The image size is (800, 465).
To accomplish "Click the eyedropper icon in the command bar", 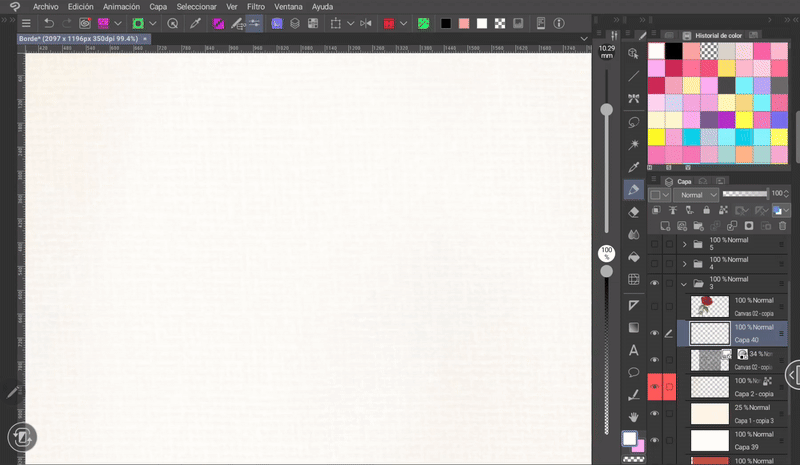I will click(x=195, y=23).
